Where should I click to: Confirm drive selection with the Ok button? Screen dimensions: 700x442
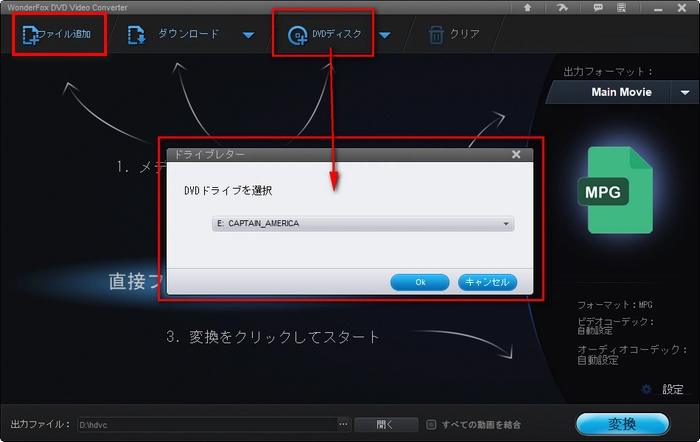coord(420,282)
